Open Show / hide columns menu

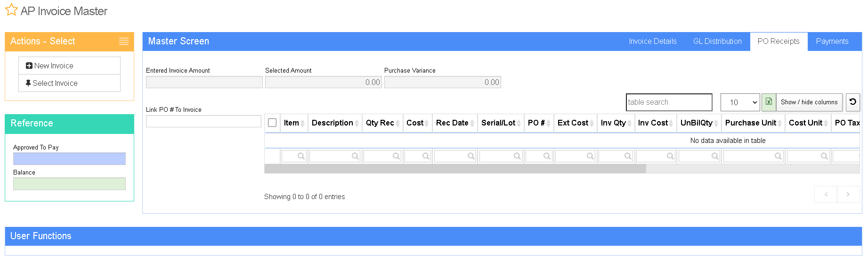(809, 102)
